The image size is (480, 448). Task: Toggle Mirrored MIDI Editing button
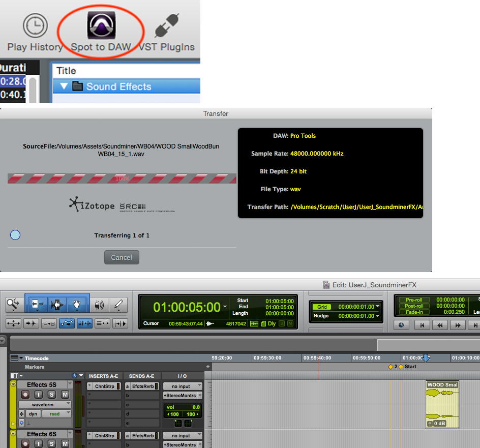(x=49, y=323)
